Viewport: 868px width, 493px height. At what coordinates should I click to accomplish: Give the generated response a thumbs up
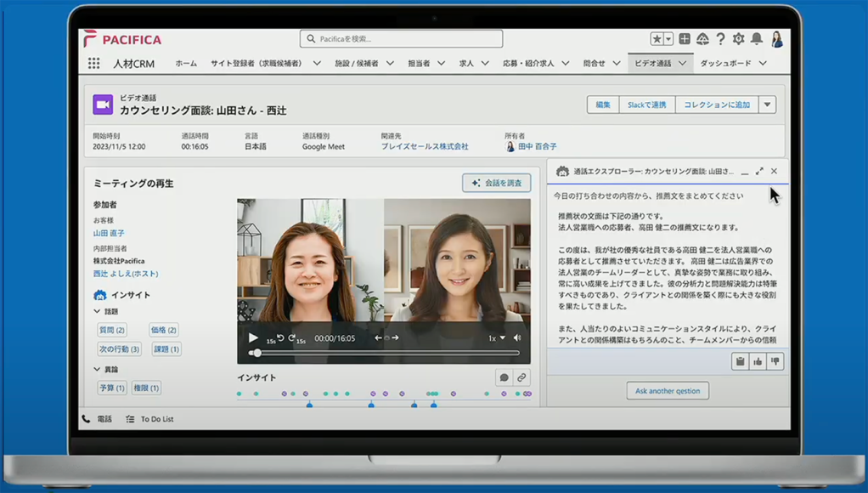(758, 362)
